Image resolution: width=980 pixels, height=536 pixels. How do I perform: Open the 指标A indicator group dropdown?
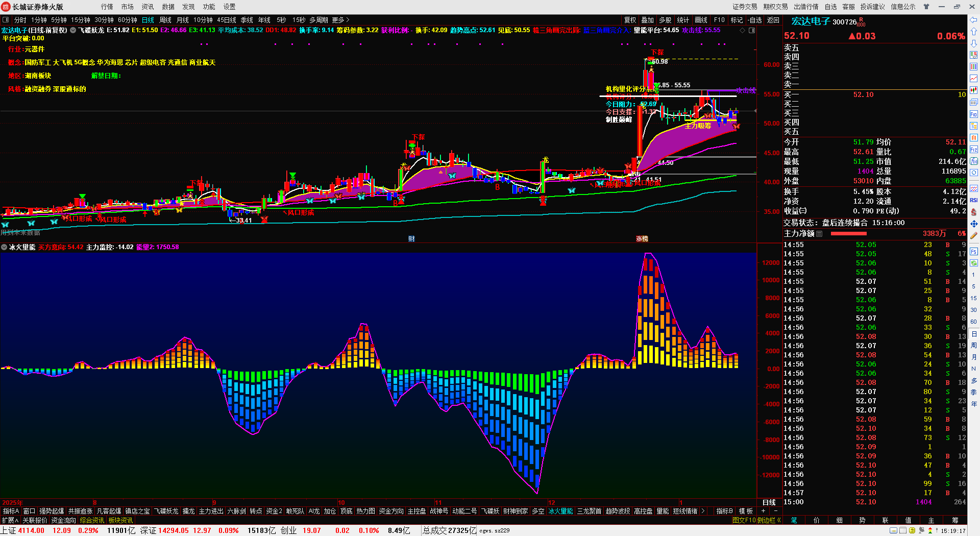pos(11,511)
